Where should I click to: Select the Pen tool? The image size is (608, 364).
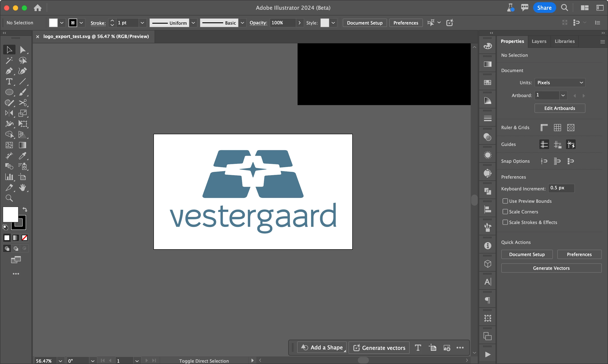tap(9, 71)
